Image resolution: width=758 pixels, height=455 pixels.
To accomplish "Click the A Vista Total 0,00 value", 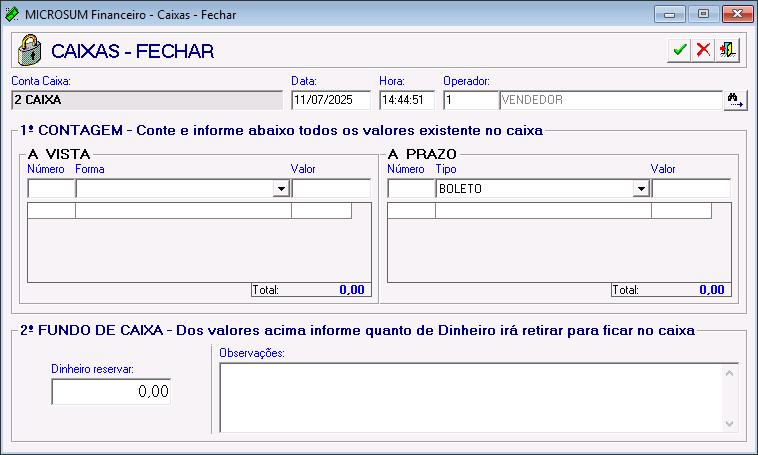I will (352, 290).
